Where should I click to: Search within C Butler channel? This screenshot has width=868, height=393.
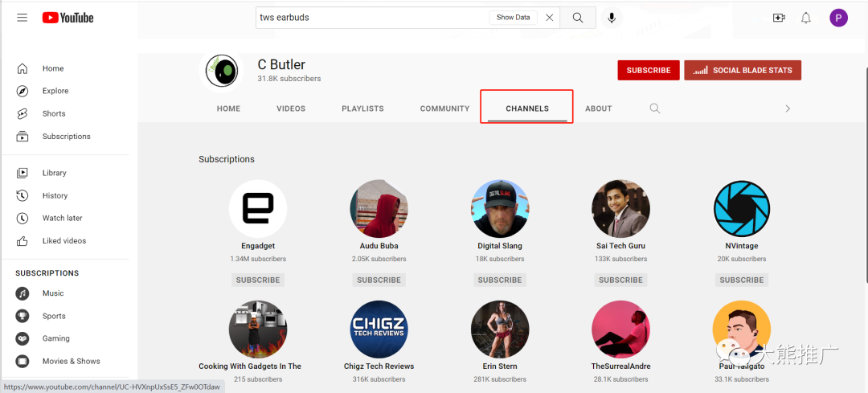[655, 108]
